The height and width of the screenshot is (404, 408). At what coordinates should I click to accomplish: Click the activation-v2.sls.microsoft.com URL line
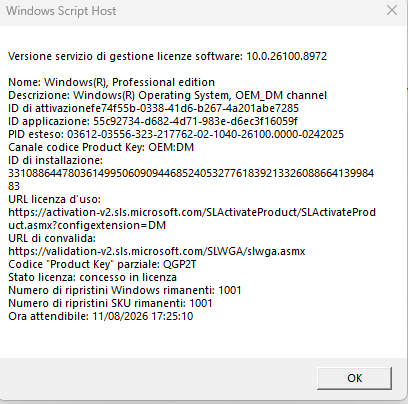[192, 212]
